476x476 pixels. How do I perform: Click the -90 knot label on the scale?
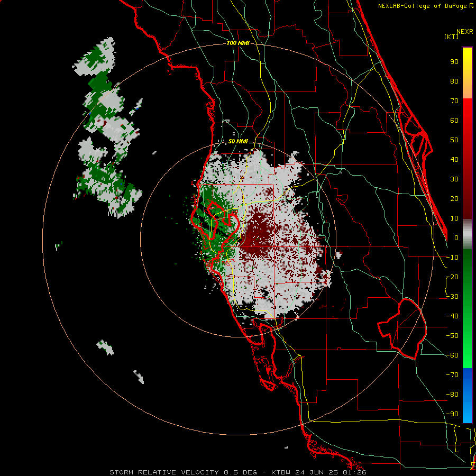pyautogui.click(x=452, y=414)
